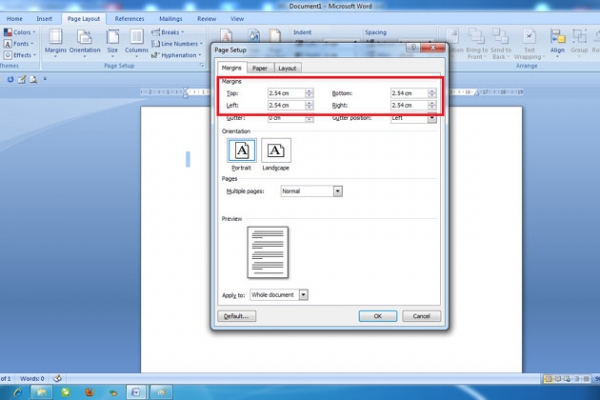Select Portrait orientation icon
Viewport: 600px width, 400px height.
click(241, 150)
